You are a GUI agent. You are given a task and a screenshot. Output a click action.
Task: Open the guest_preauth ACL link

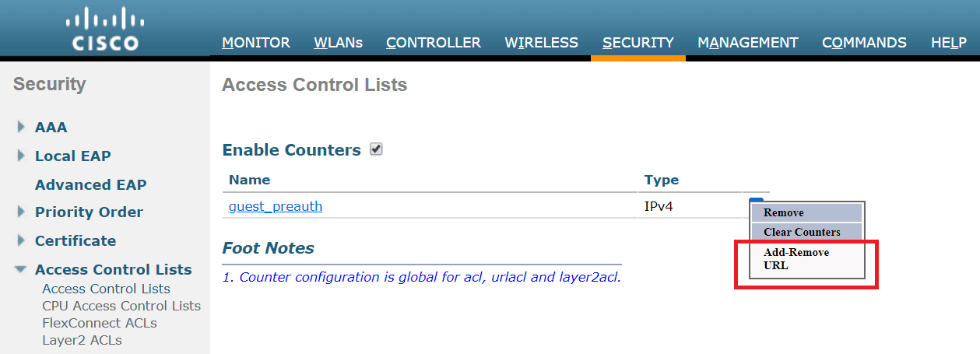click(276, 206)
